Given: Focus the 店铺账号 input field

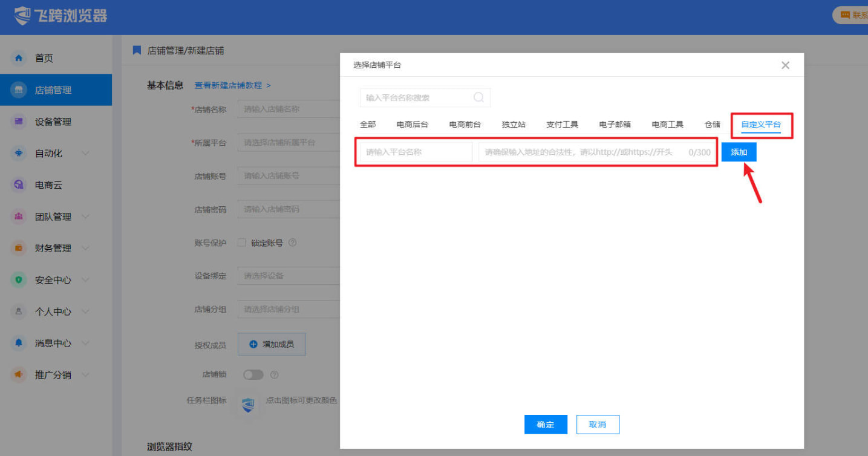Looking at the screenshot, I should point(289,176).
